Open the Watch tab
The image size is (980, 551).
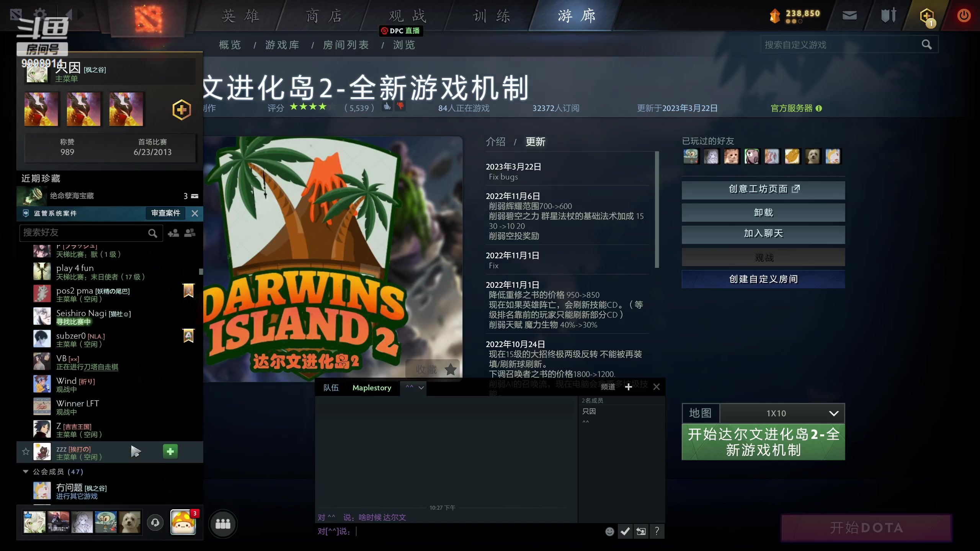click(x=407, y=16)
